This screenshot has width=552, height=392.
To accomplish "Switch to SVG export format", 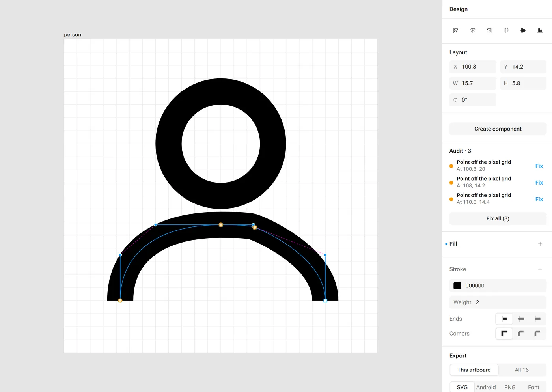I will point(462,387).
